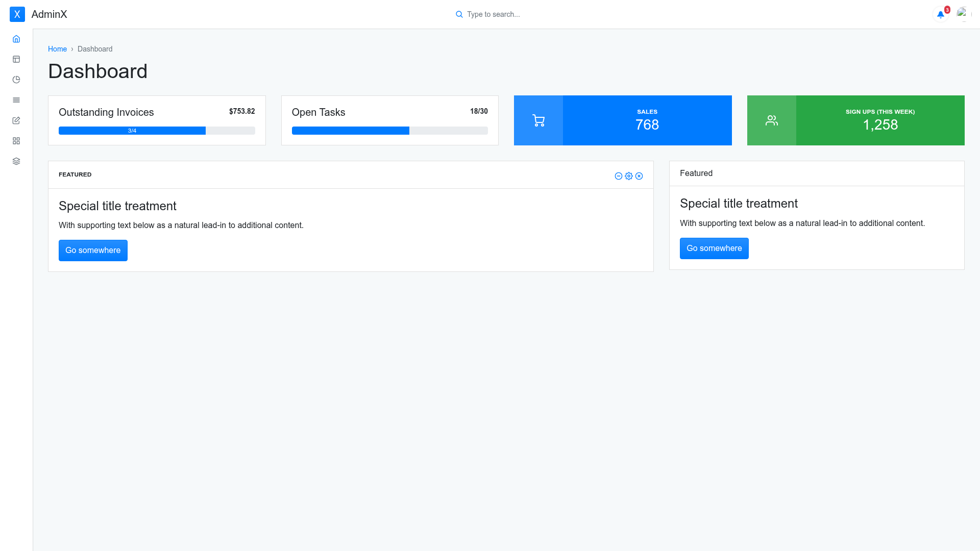Open the layout icon in the sidebar
Viewport: 980px width, 551px height.
pos(16,59)
